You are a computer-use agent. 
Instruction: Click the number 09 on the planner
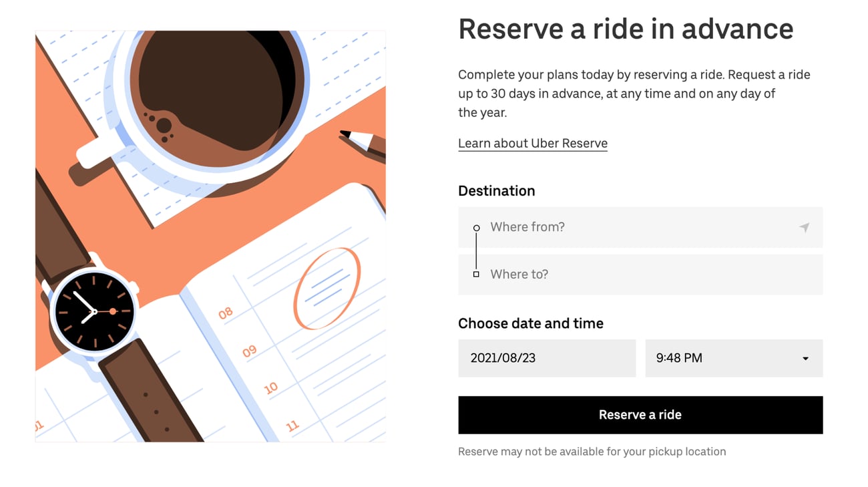tap(249, 351)
